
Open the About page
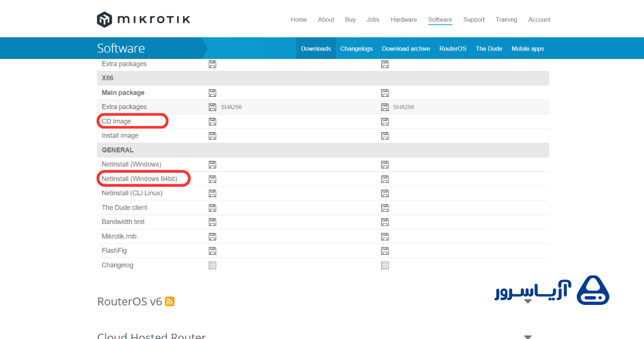pyautogui.click(x=326, y=19)
